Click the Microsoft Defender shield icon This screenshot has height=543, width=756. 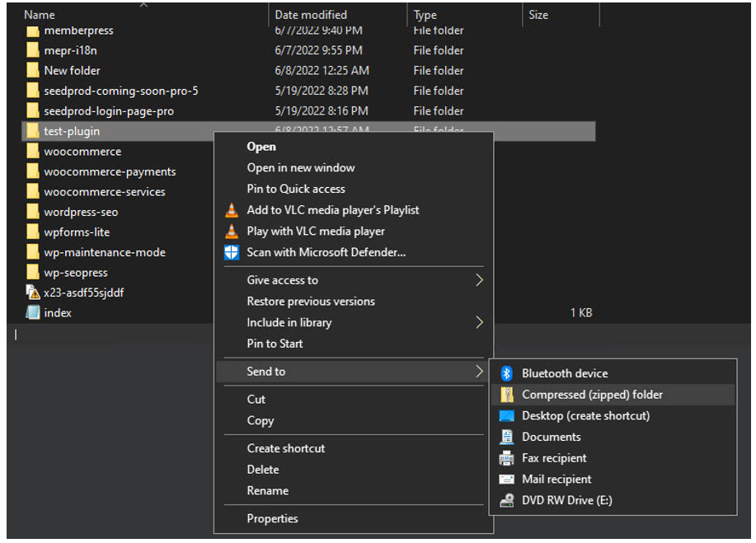click(232, 252)
